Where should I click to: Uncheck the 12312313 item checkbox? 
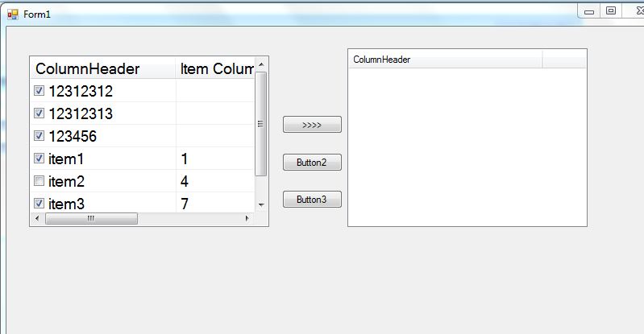(x=39, y=113)
